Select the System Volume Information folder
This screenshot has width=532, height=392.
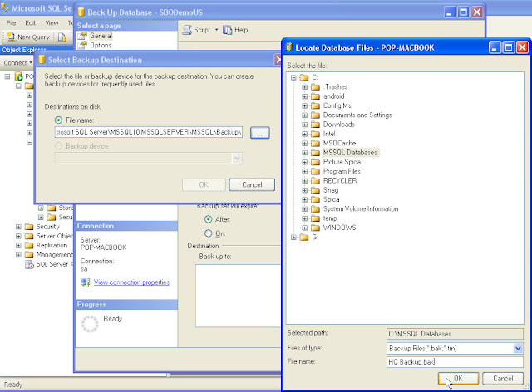[x=360, y=209]
